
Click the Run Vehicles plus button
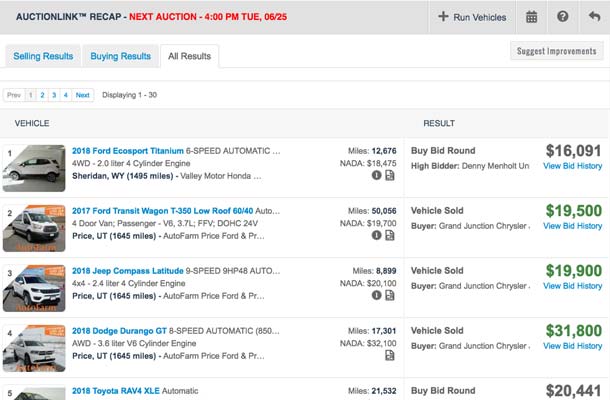point(472,17)
